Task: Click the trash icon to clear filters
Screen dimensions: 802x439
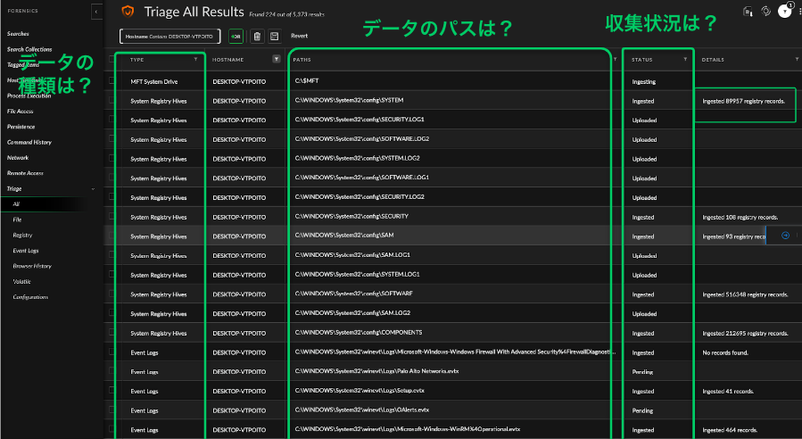Action: tap(257, 36)
